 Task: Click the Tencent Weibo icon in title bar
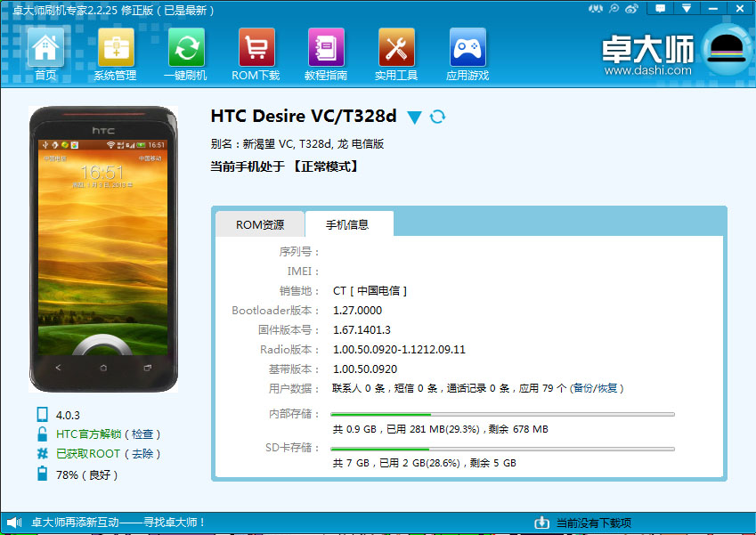coord(614,8)
